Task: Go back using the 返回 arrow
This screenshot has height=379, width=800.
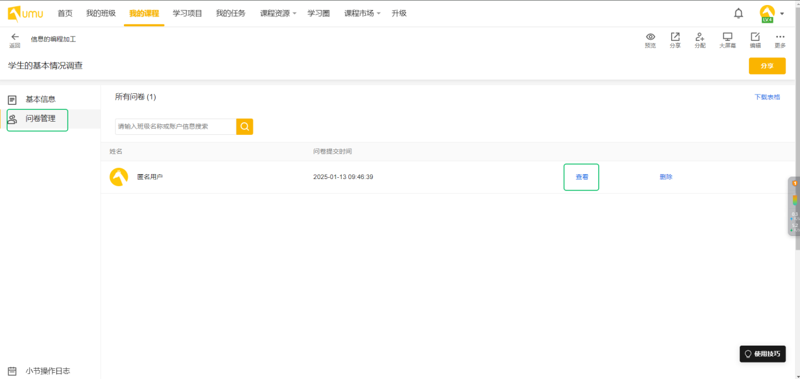Action: click(15, 40)
